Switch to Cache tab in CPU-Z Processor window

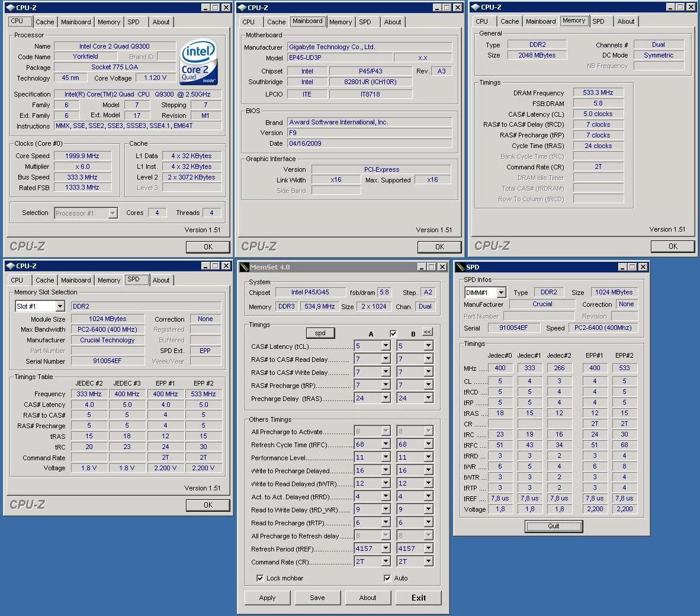coord(44,22)
